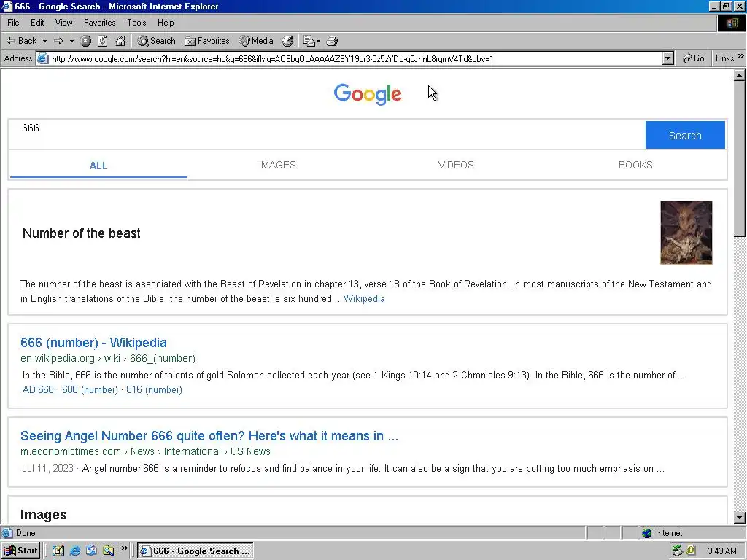Show browsing History icon
The height and width of the screenshot is (560, 747).
coord(287,41)
